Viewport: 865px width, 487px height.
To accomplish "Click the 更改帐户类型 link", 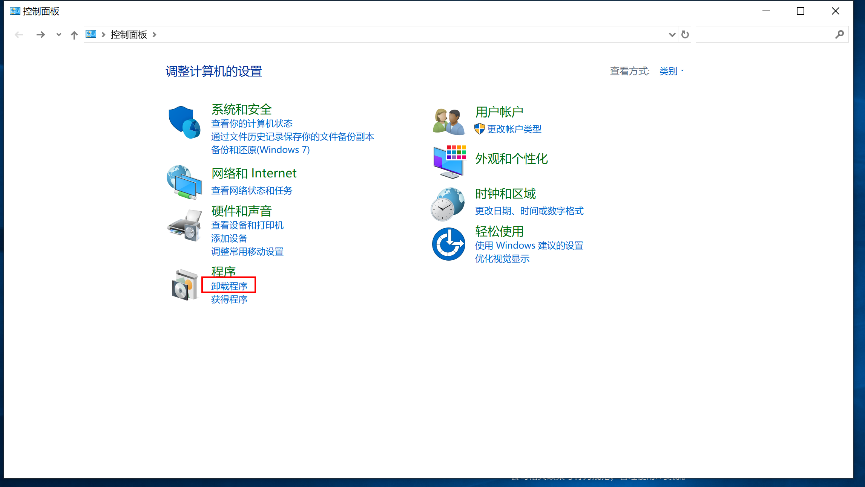I will [513, 129].
